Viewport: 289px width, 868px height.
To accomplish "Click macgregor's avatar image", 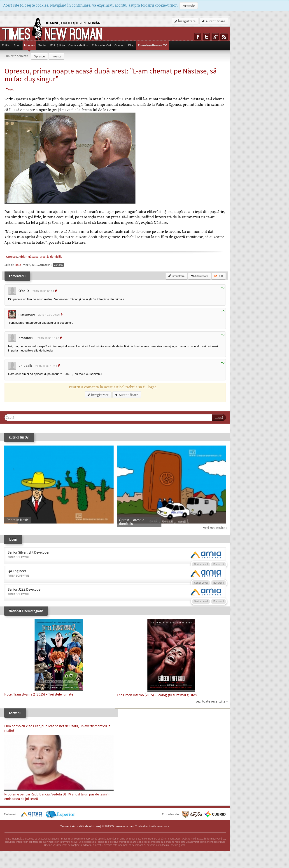I will (x=12, y=314).
